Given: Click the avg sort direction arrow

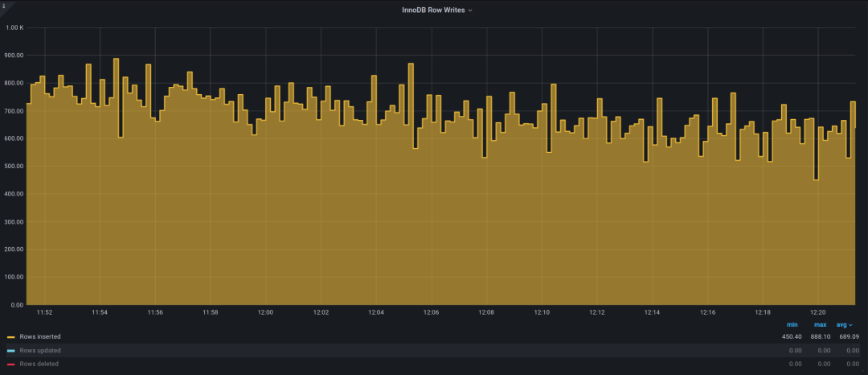Looking at the screenshot, I should coord(851,325).
